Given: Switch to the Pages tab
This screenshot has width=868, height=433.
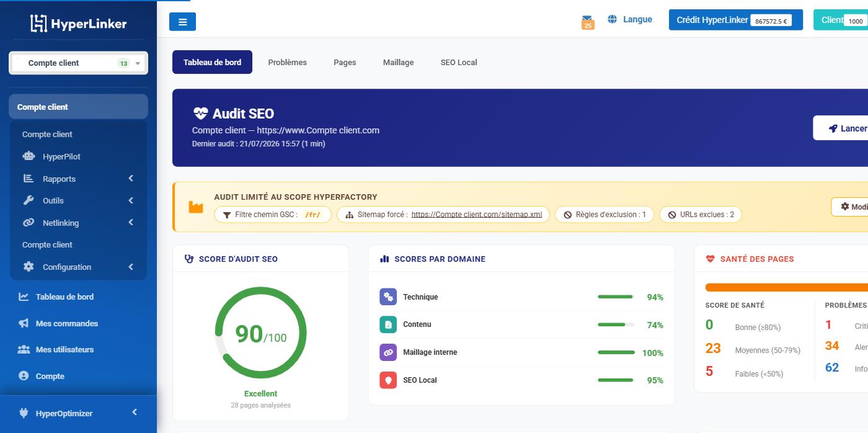Looking at the screenshot, I should pos(345,62).
